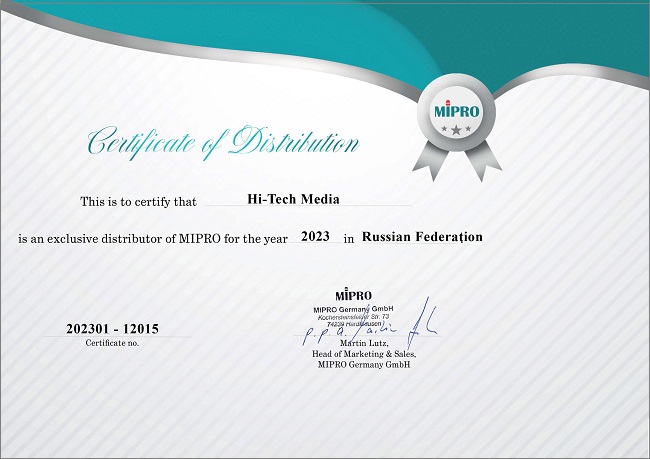Click certificate number '202301 - 12015'
650x459 pixels.
tap(112, 329)
